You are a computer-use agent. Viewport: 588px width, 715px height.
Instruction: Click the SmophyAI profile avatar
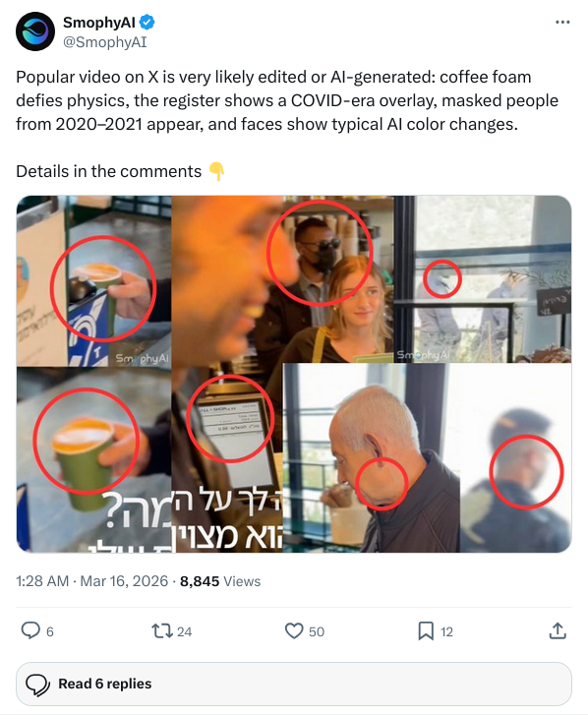pos(35,31)
